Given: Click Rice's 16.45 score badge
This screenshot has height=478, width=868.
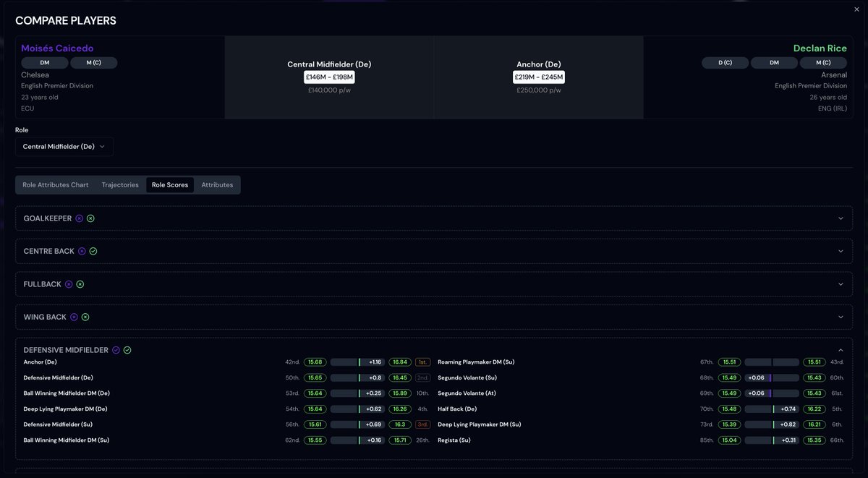Looking at the screenshot, I should [400, 377].
